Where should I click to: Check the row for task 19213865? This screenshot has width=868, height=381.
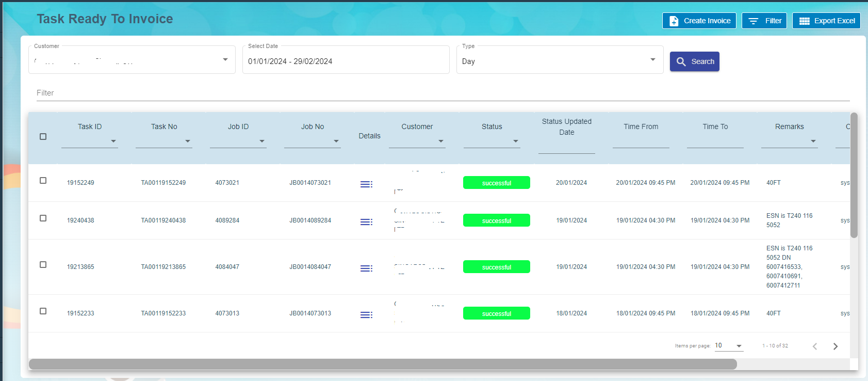(x=43, y=265)
